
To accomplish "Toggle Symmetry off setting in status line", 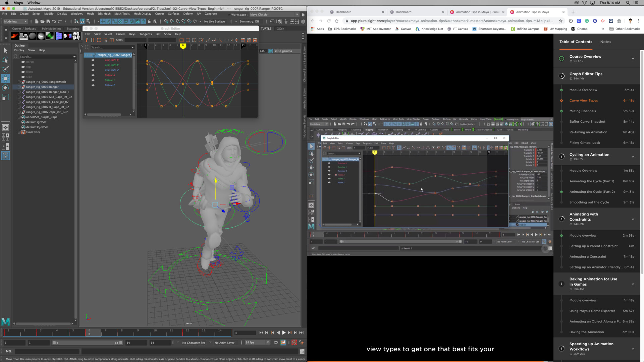I will tap(250, 21).
